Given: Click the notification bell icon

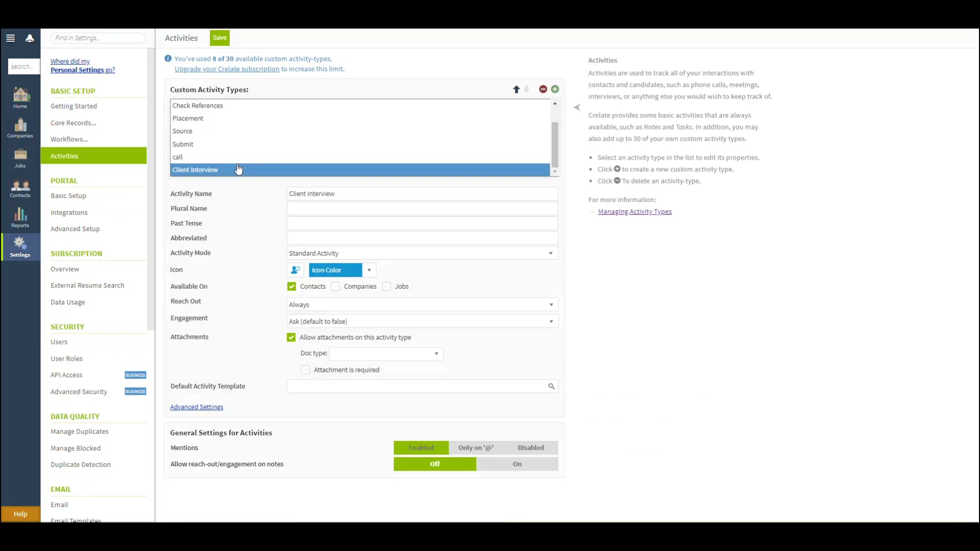Looking at the screenshot, I should 30,38.
